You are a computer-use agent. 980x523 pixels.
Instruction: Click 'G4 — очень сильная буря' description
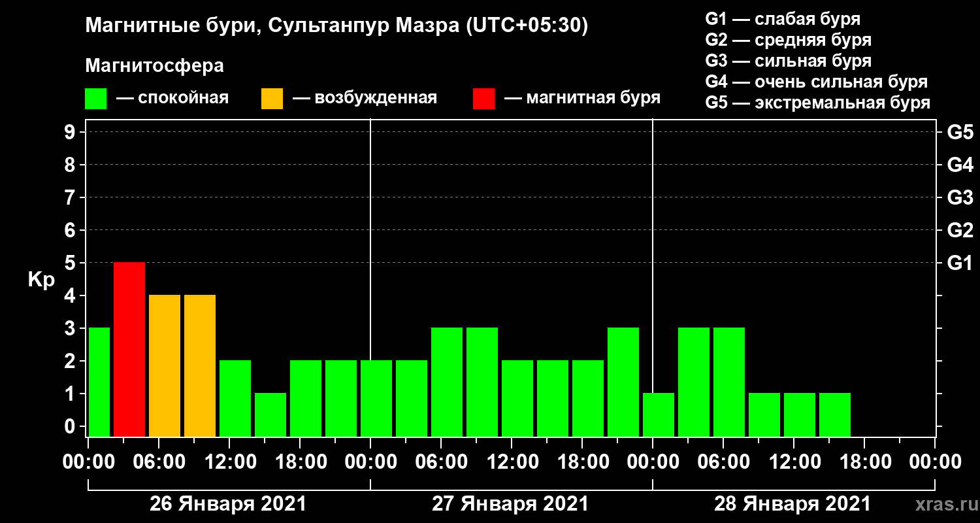point(817,82)
